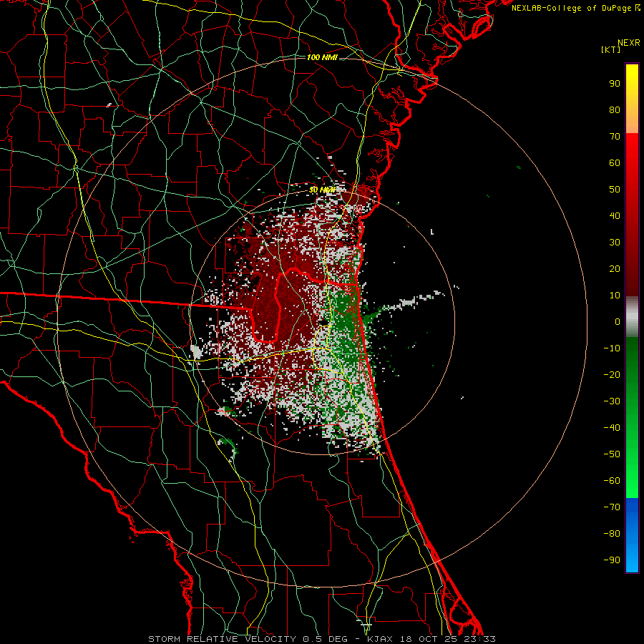Click the 20 value on velocity scale

615,269
